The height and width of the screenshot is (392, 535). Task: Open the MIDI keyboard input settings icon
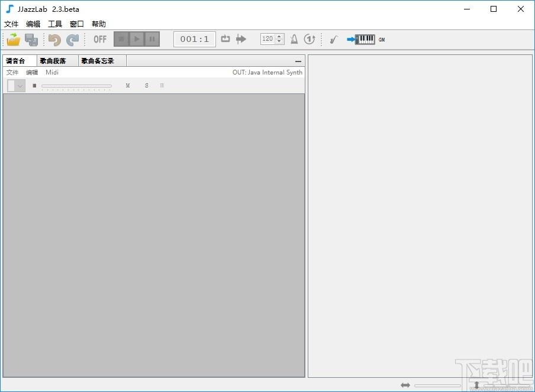point(361,40)
